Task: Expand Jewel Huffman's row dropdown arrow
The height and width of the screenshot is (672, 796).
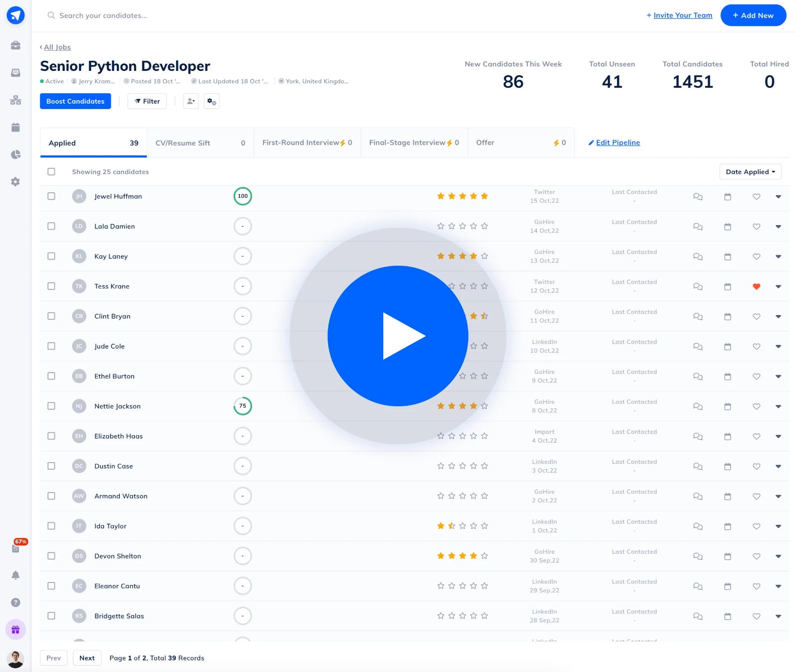Action: click(x=778, y=197)
